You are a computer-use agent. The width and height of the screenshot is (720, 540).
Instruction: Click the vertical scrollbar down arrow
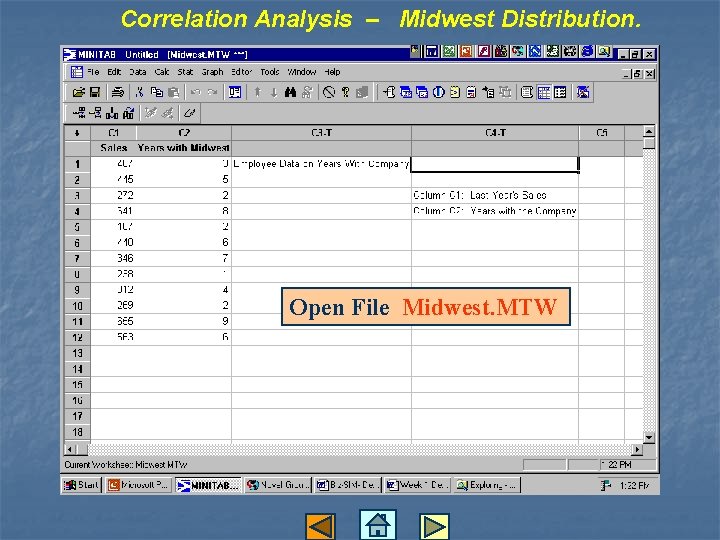[x=649, y=438]
